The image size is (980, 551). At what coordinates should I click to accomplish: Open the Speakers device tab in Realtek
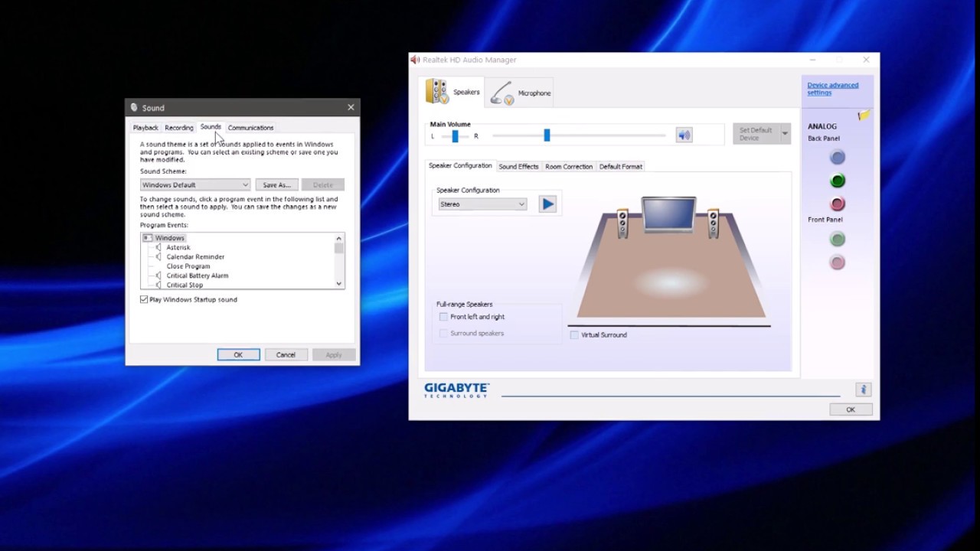(x=452, y=92)
